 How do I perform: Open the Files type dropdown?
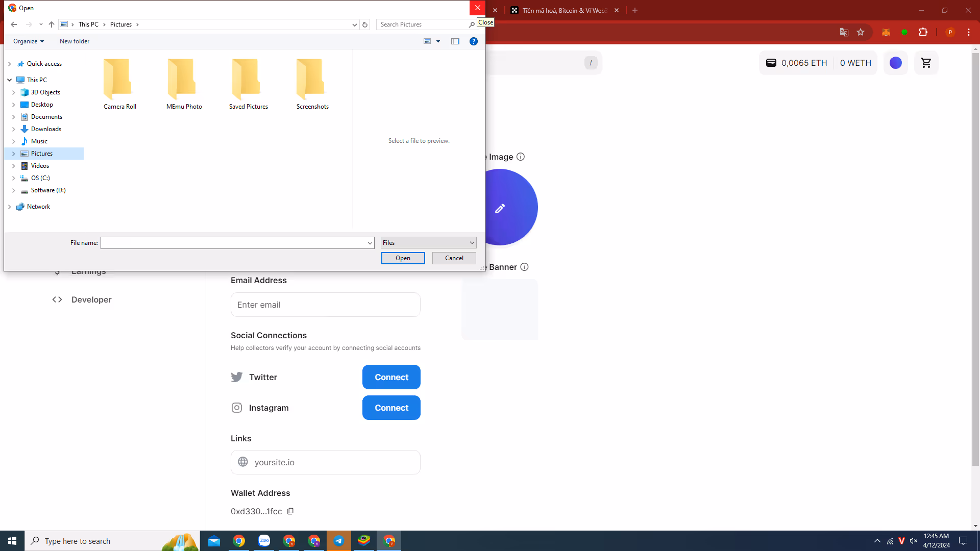(429, 243)
